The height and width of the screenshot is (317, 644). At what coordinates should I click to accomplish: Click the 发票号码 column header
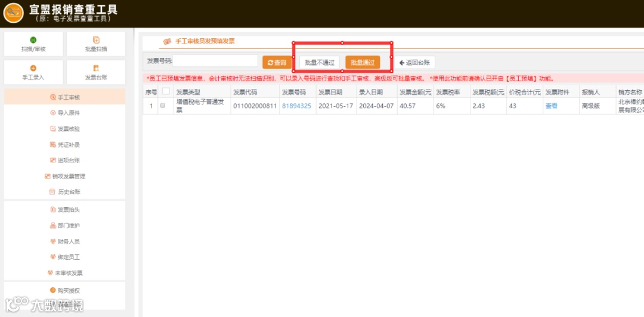[294, 92]
